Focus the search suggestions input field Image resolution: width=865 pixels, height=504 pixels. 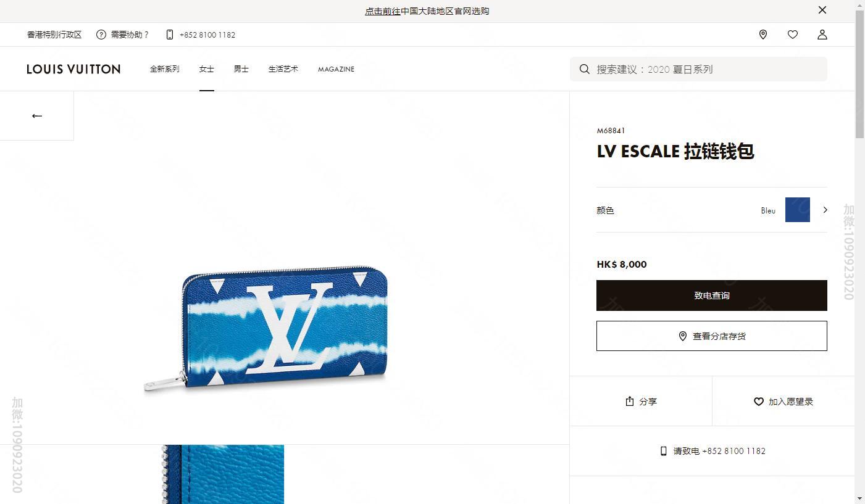click(698, 69)
